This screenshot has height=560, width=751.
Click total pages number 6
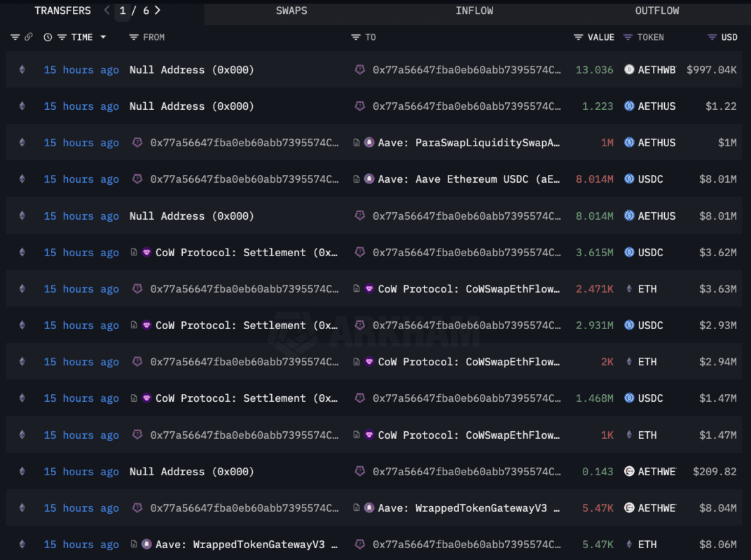click(146, 10)
